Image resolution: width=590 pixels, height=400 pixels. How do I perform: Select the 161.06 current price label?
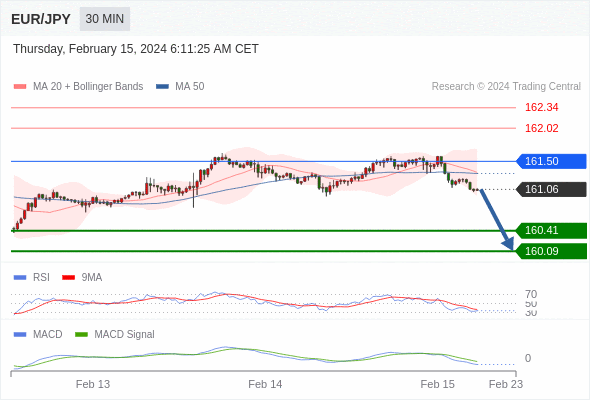550,189
